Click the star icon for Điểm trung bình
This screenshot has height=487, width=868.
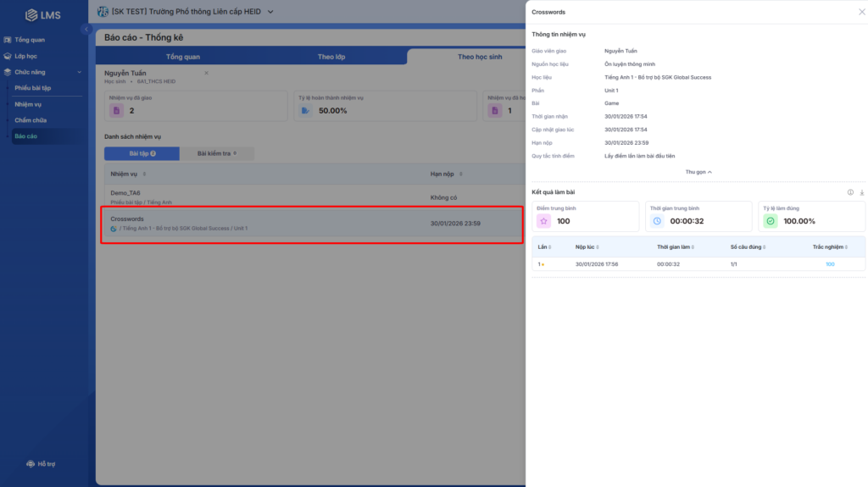(543, 221)
